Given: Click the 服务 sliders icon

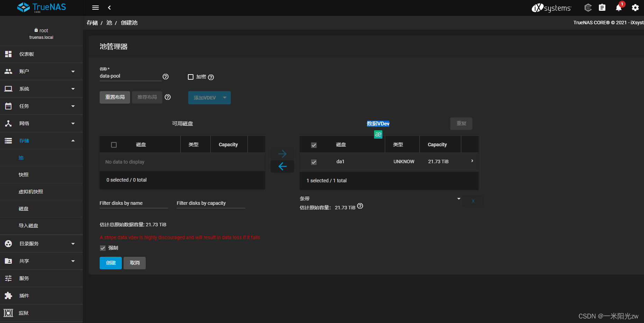Looking at the screenshot, I should pos(8,278).
